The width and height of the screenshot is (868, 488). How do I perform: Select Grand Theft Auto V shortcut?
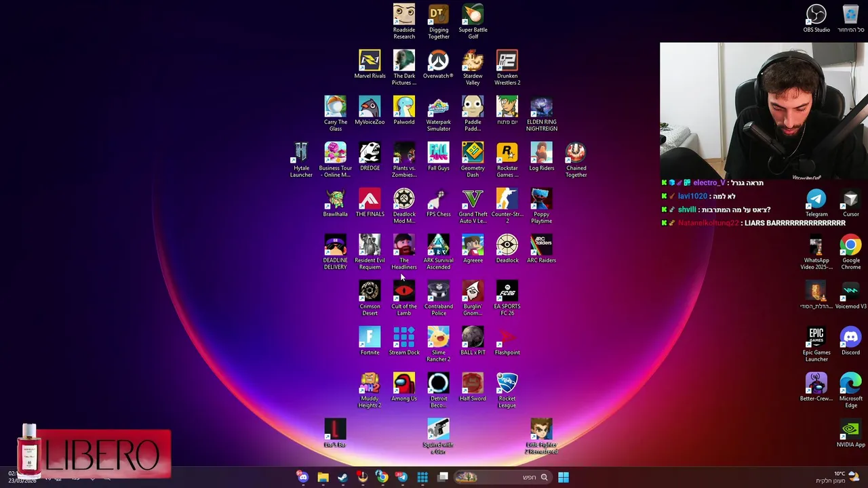473,206
